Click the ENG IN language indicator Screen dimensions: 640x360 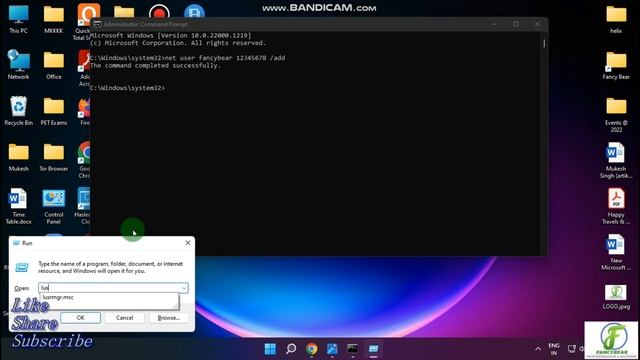pos(554,349)
